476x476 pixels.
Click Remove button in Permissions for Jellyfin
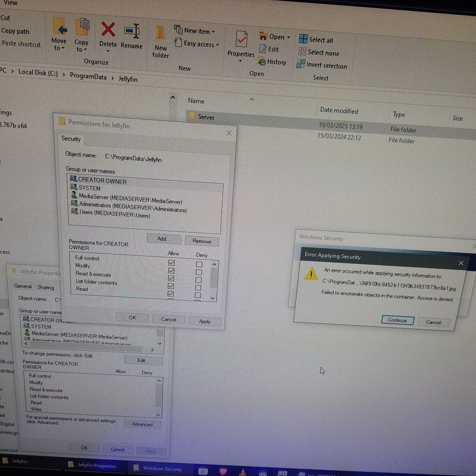(202, 241)
